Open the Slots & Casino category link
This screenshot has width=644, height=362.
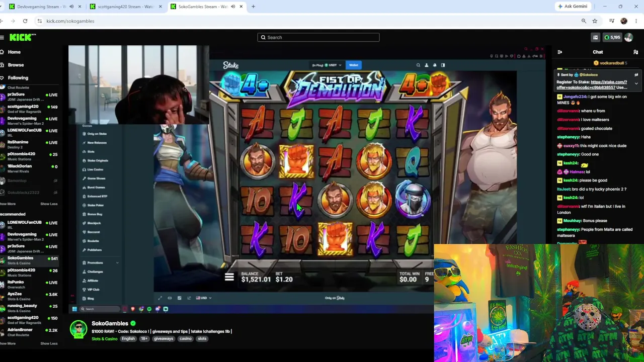[x=104, y=339]
